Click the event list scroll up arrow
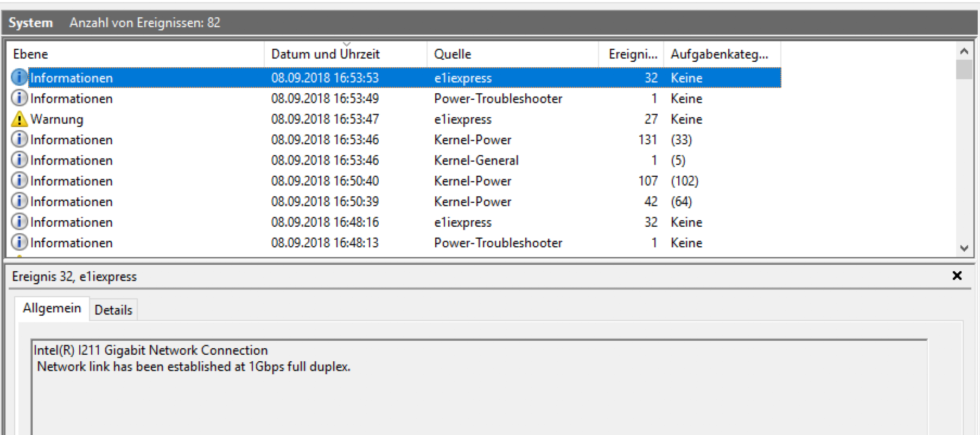The height and width of the screenshot is (435, 980). coord(964,51)
